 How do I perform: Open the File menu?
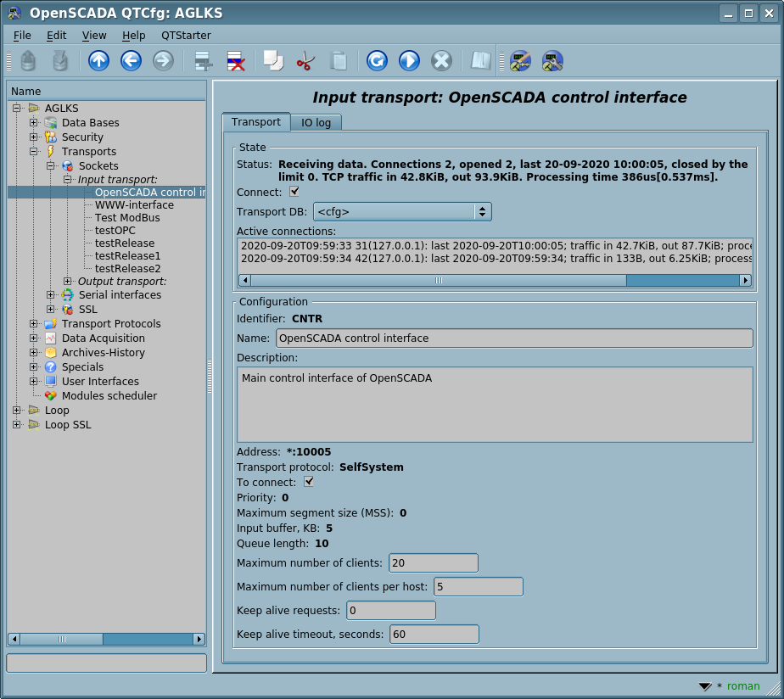[22, 36]
